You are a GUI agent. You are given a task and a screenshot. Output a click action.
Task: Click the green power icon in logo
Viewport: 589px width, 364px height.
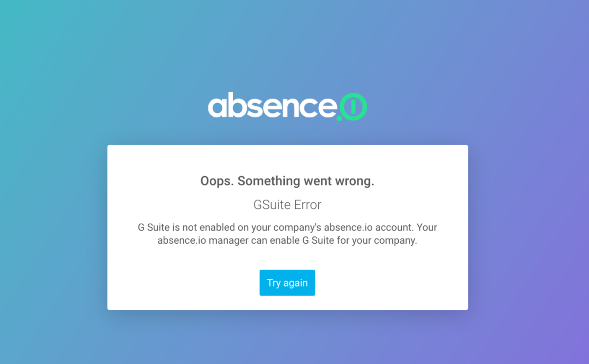click(x=353, y=106)
